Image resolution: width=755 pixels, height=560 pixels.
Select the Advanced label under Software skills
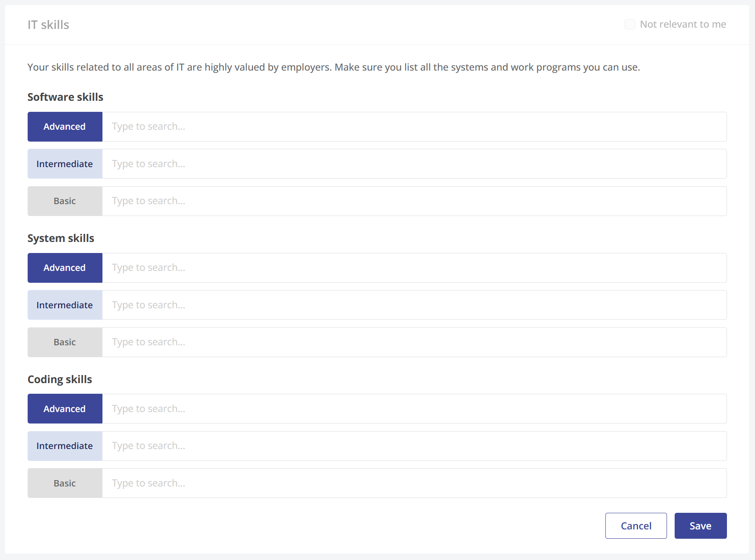(65, 127)
